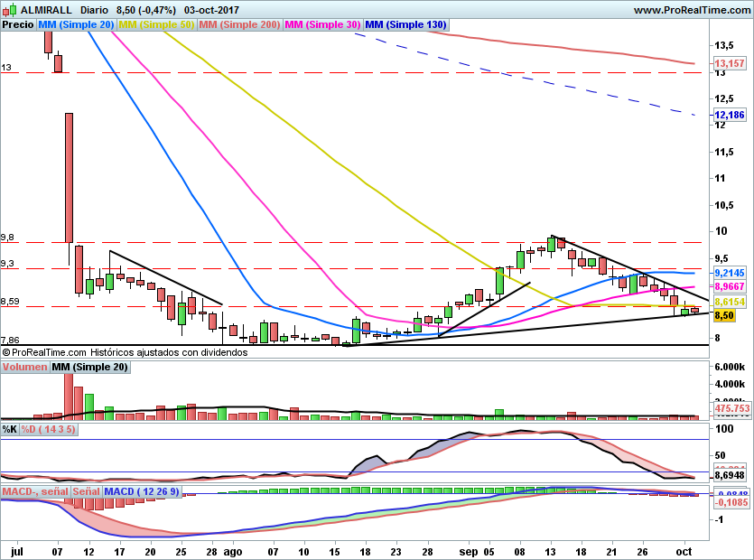The image size is (754, 560).
Task: Click the tall red candle of 10 July
Action: (x=69, y=178)
